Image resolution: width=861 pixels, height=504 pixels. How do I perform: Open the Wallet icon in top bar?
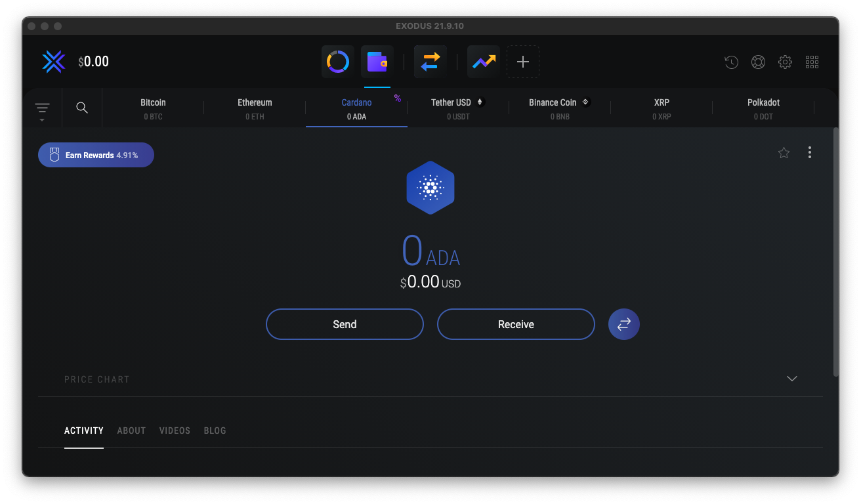(x=377, y=62)
